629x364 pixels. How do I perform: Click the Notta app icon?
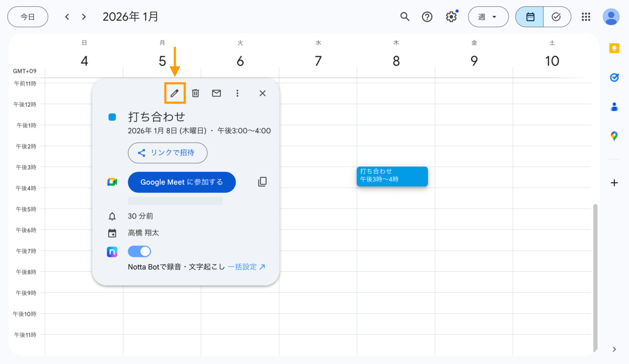112,252
